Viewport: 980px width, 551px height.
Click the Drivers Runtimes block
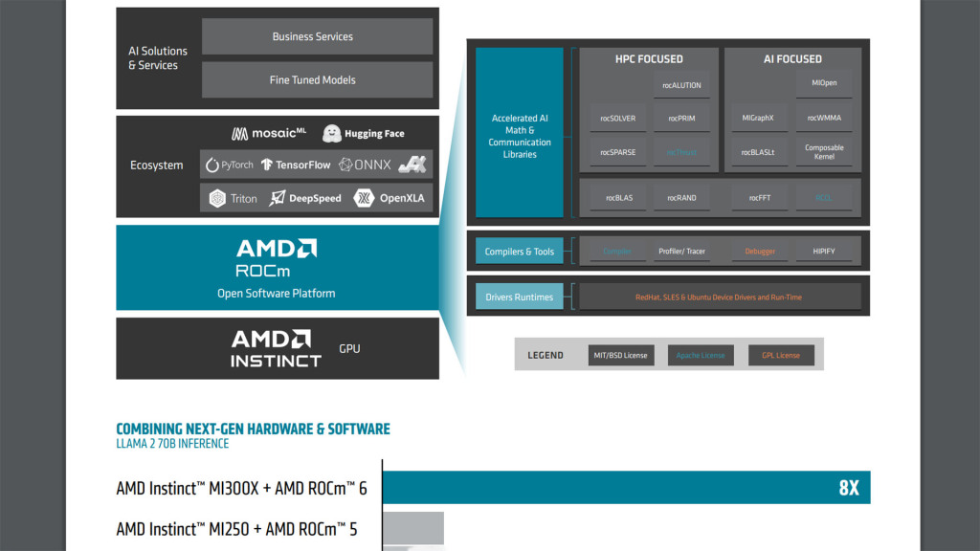click(x=520, y=297)
